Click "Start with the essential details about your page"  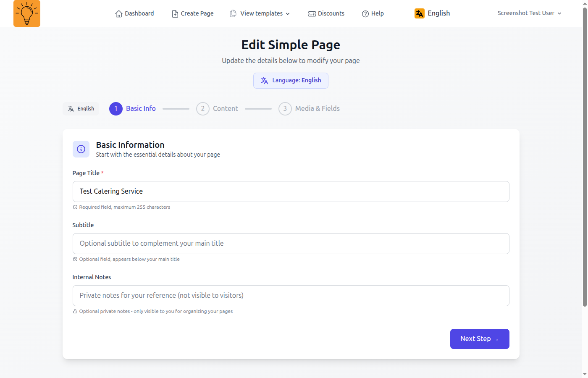158,155
